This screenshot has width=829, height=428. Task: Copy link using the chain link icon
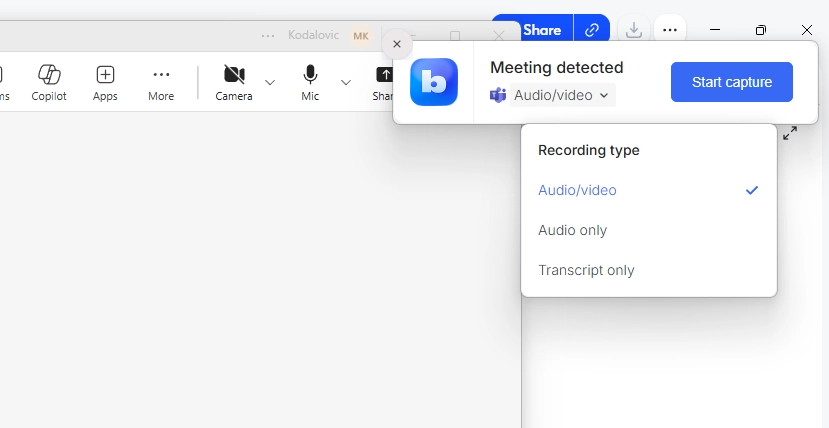592,31
